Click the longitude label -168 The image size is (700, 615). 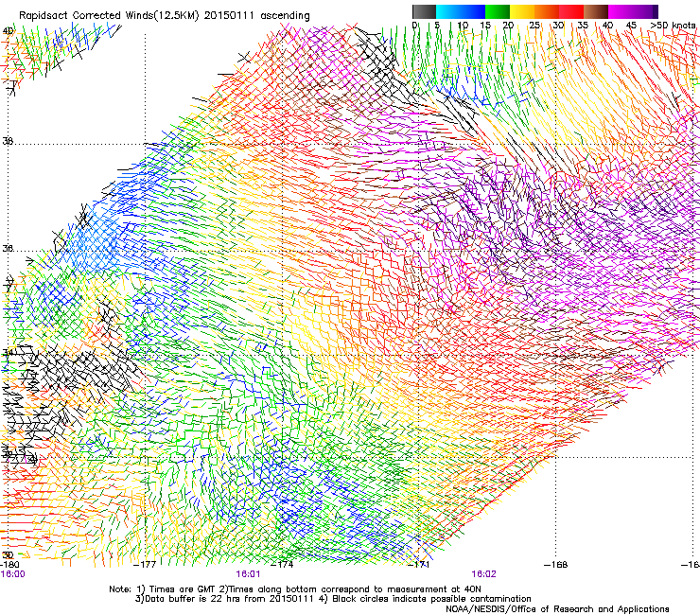(556, 565)
